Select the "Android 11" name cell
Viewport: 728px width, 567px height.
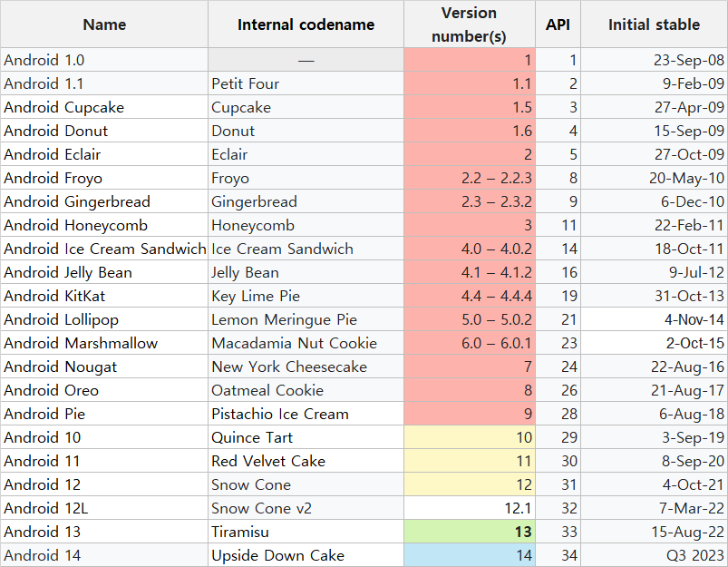click(x=104, y=461)
